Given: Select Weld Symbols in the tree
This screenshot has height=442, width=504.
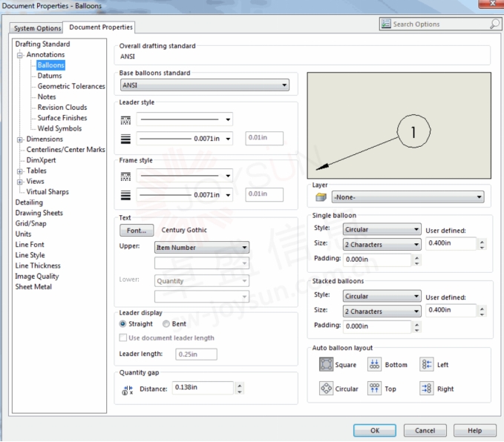Looking at the screenshot, I should [59, 128].
